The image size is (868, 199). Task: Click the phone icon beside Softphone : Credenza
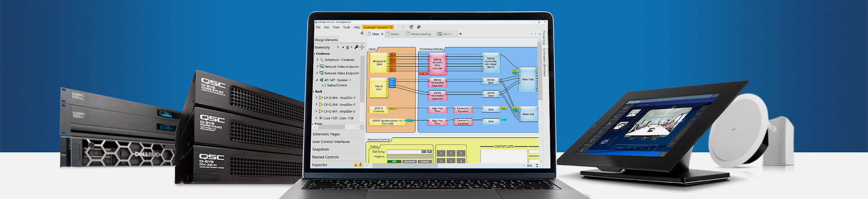click(322, 60)
